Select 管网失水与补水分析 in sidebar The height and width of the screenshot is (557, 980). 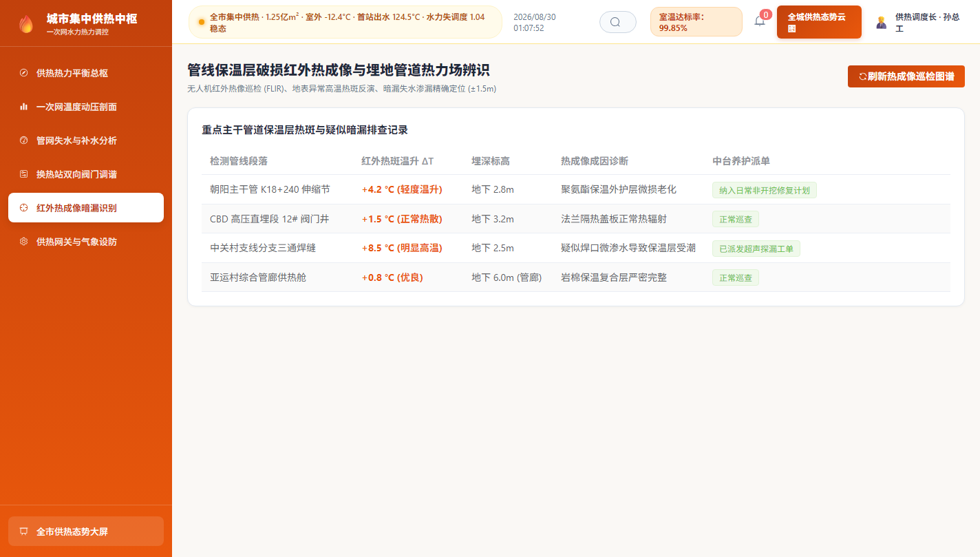pos(86,140)
